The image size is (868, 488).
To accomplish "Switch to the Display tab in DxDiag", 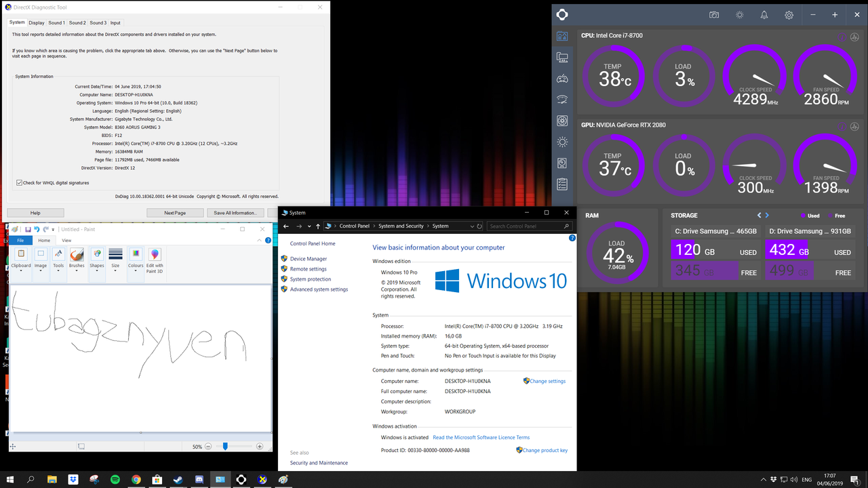I will tap(36, 23).
